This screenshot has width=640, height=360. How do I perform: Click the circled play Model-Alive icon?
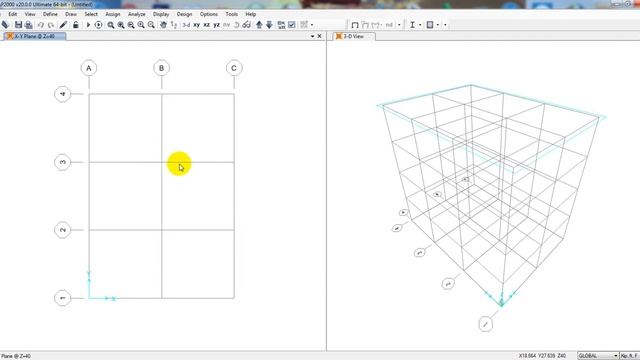(x=98, y=25)
